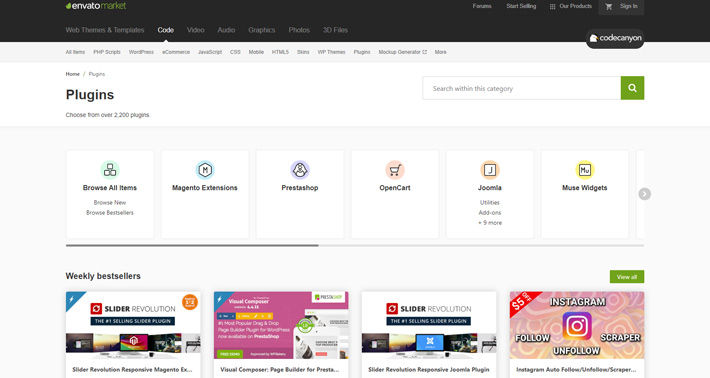Image resolution: width=710 pixels, height=378 pixels.
Task: Click the Joomla category icon
Action: (x=489, y=170)
